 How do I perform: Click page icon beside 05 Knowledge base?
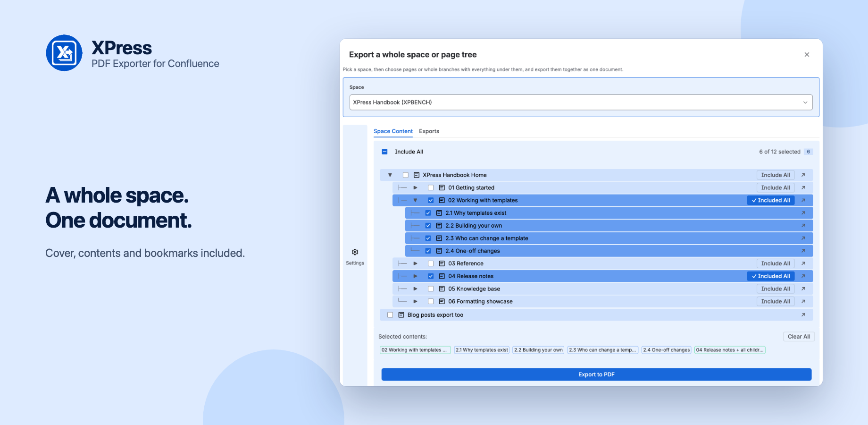coord(442,289)
